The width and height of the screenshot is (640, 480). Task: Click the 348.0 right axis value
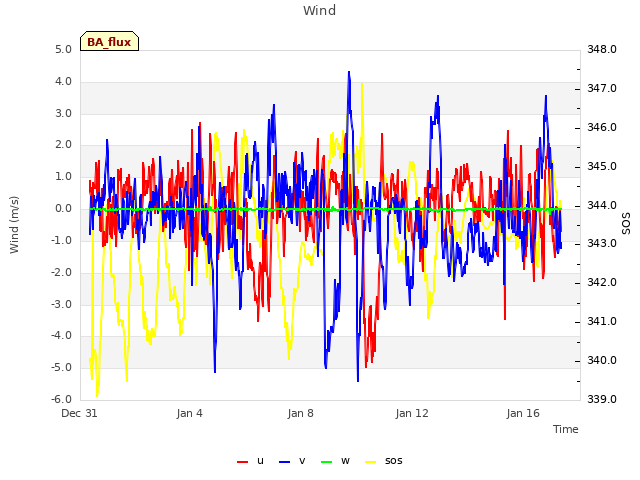tap(602, 49)
